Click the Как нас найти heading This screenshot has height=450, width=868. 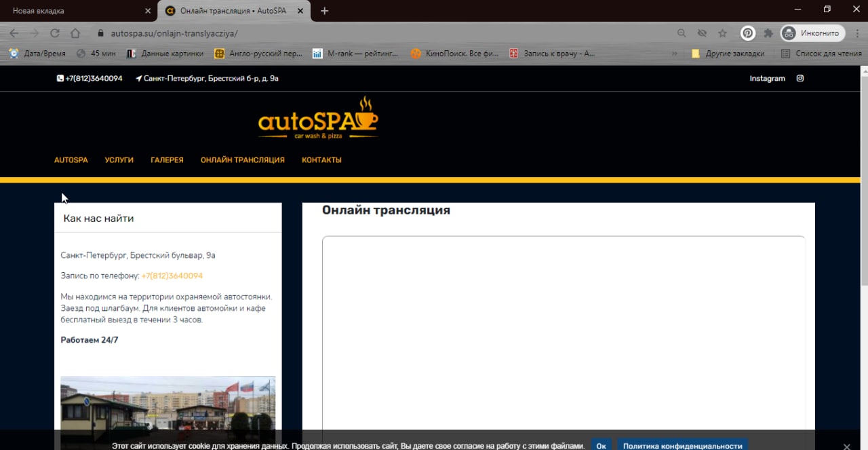tap(98, 219)
